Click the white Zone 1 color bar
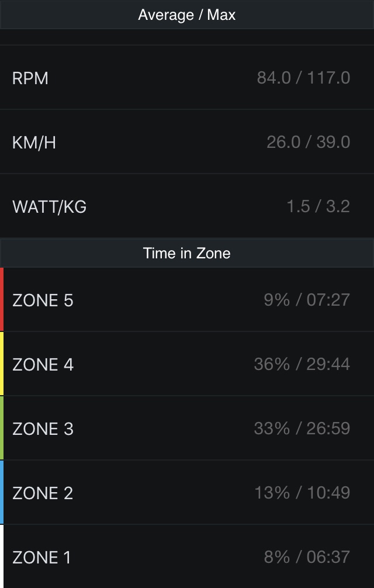This screenshot has height=588, width=374. pyautogui.click(x=2, y=556)
